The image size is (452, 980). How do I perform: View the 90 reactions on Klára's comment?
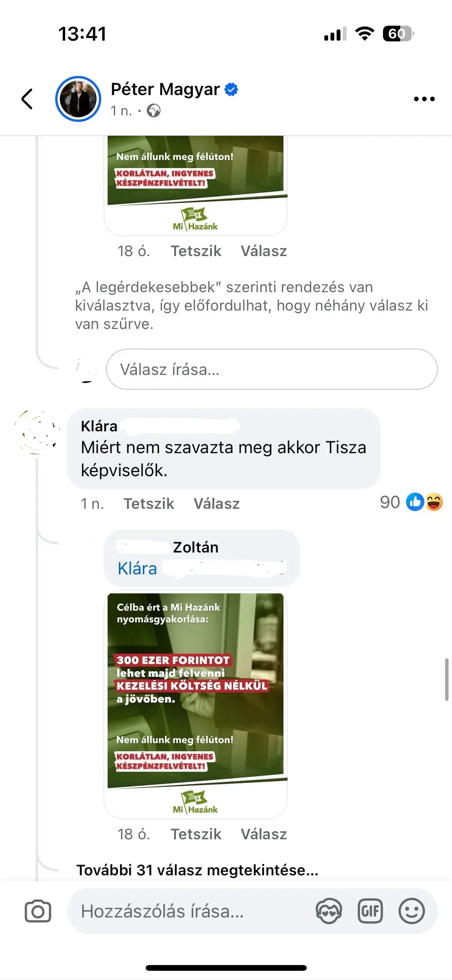pos(411,502)
